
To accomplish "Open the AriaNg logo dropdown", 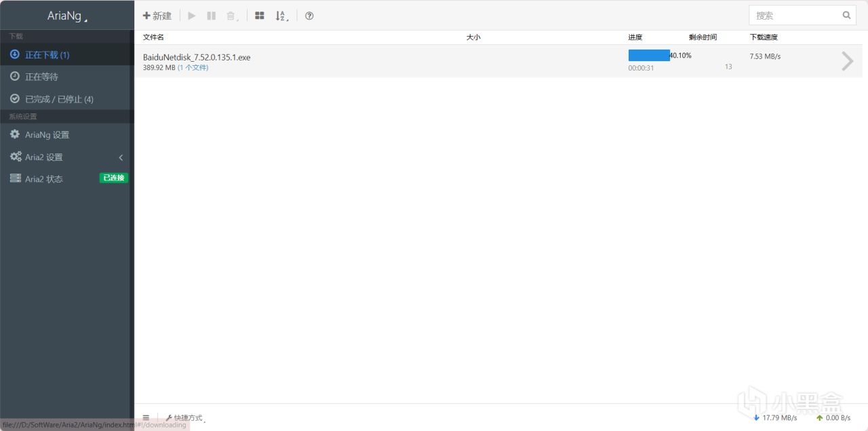I will tap(67, 16).
